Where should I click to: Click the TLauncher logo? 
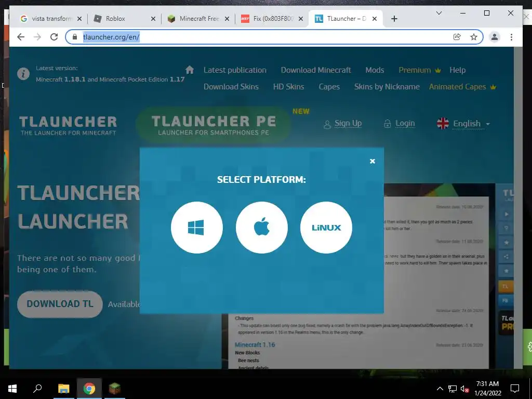click(68, 125)
